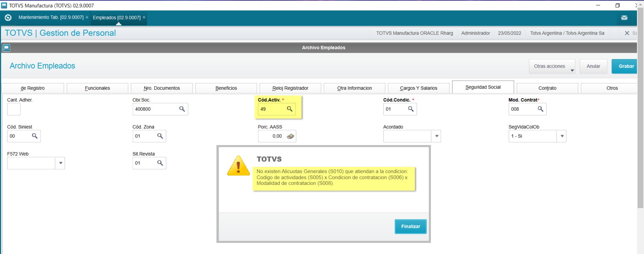Switch to Empleados tab
This screenshot has height=254, width=644.
[x=117, y=17]
